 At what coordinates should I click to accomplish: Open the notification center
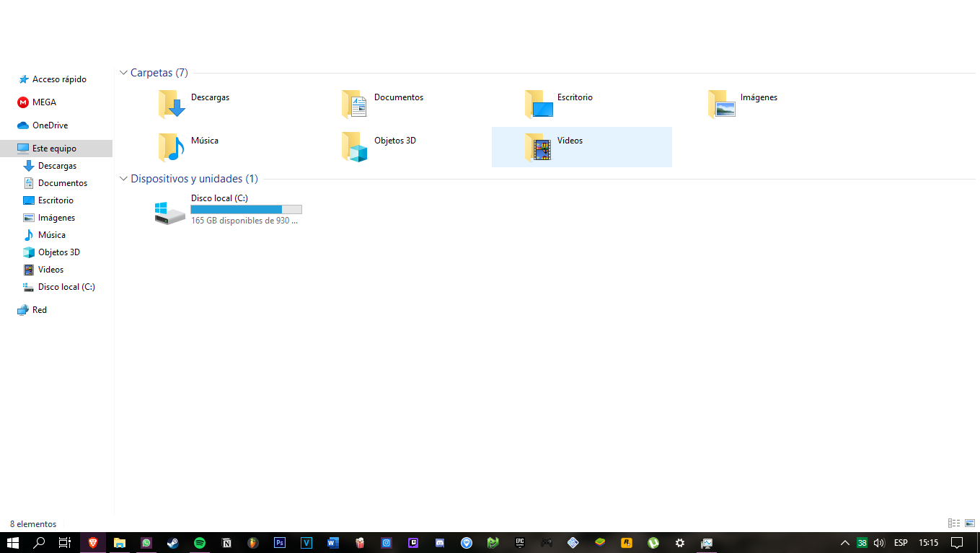tap(957, 542)
